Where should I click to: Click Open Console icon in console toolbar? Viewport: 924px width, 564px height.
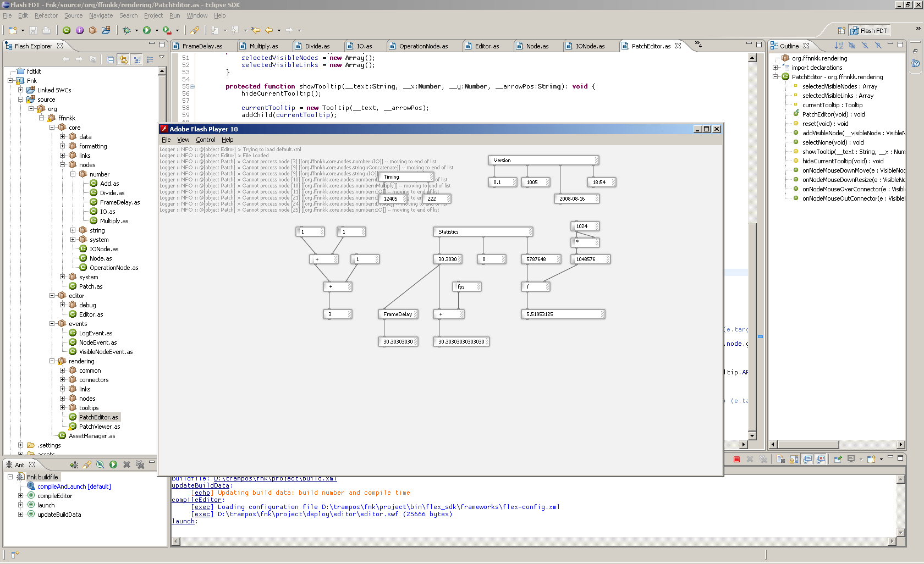871,459
